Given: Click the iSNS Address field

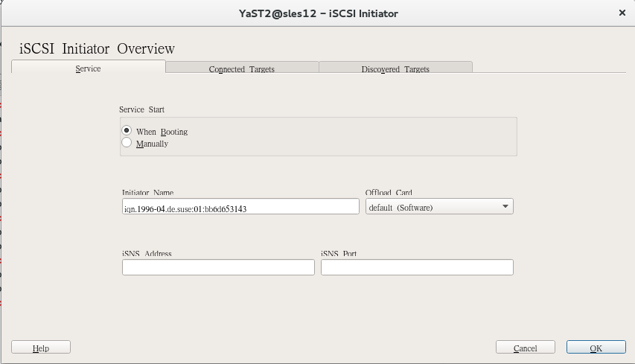Looking at the screenshot, I should 218,267.
